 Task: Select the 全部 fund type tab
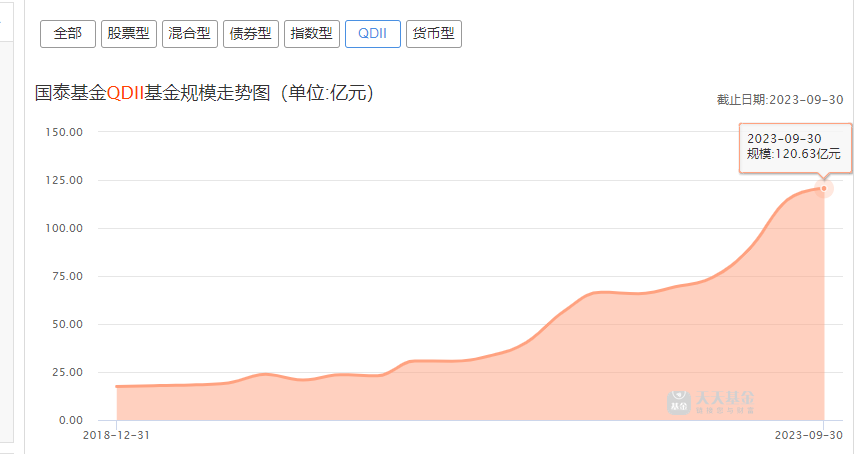68,34
